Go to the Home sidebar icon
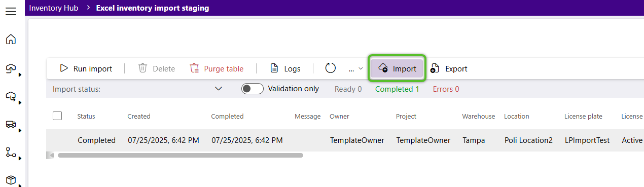The image size is (644, 187). [x=11, y=39]
